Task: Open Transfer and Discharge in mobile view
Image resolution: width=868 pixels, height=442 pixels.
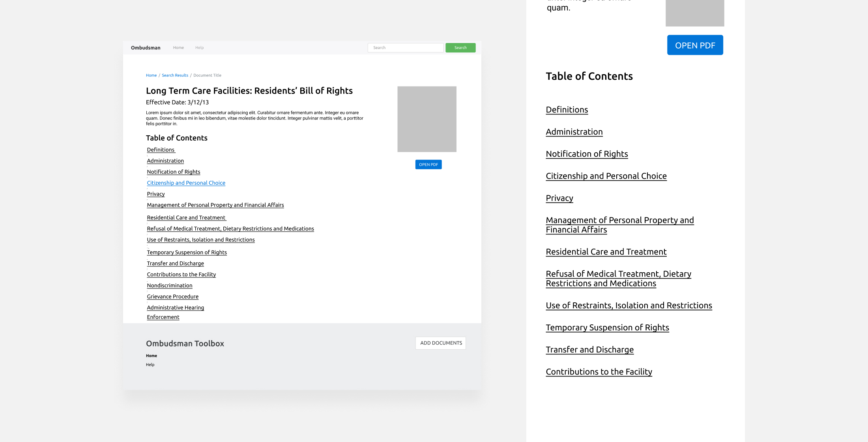Action: point(589,350)
